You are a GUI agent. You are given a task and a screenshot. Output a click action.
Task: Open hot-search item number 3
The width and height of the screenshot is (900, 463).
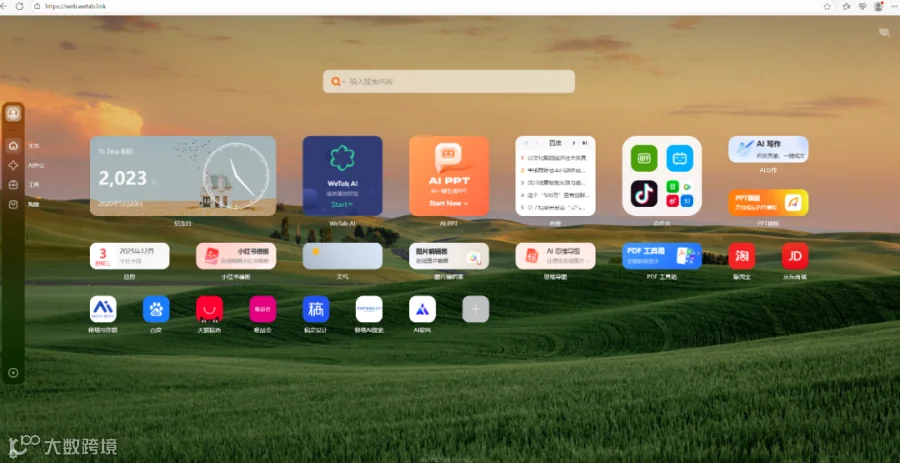[x=555, y=182]
